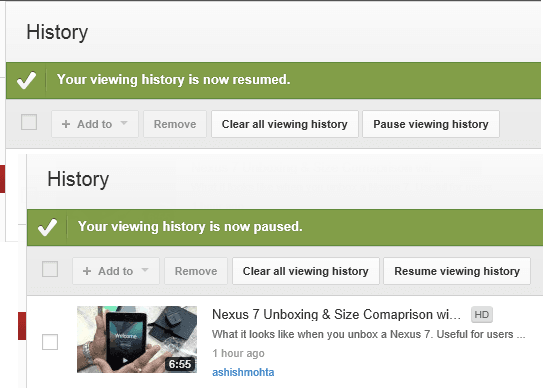Open Nexus 7 Unboxing video title link
The width and height of the screenshot is (543, 388).
click(336, 315)
